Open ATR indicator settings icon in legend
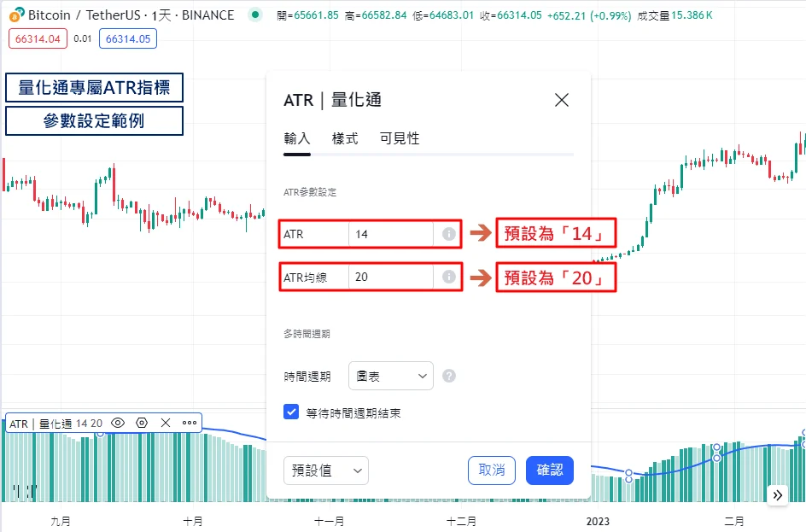Viewport: 806px width, 532px height. click(142, 423)
